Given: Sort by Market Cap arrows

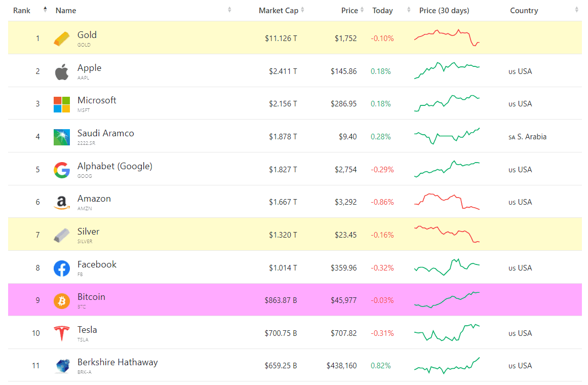Looking at the screenshot, I should pyautogui.click(x=302, y=10).
